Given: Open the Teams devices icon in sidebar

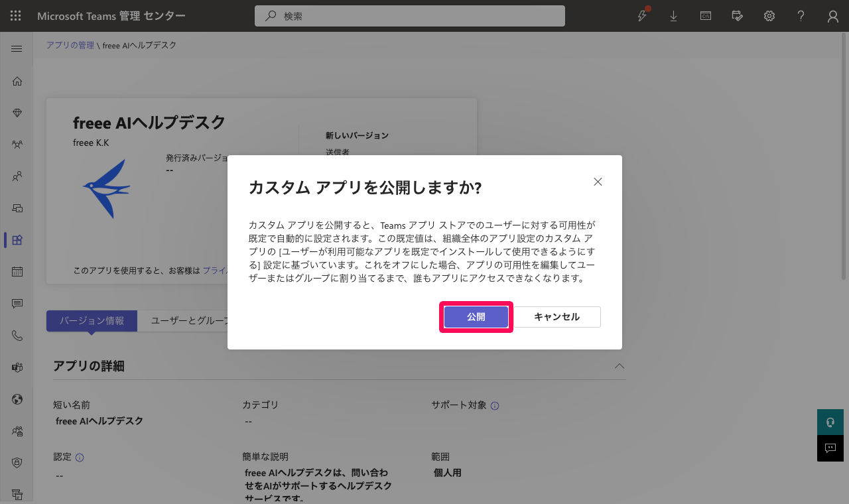Looking at the screenshot, I should click(17, 208).
